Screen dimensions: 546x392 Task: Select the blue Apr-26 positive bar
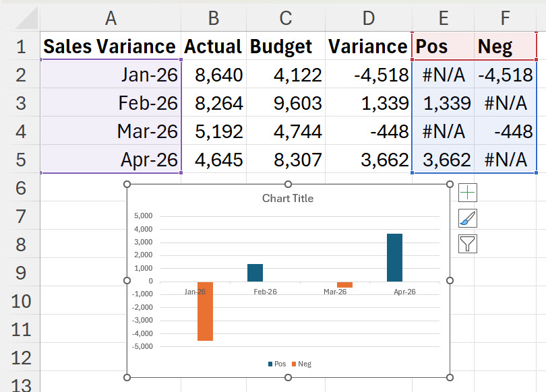394,257
